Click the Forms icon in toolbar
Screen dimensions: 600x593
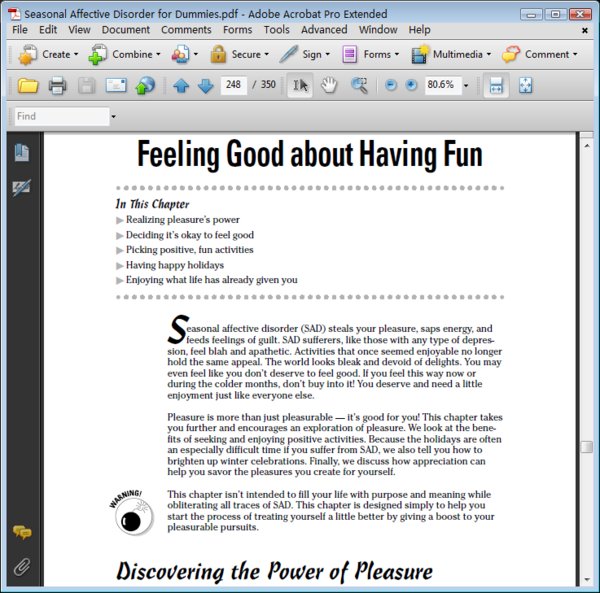[349, 54]
